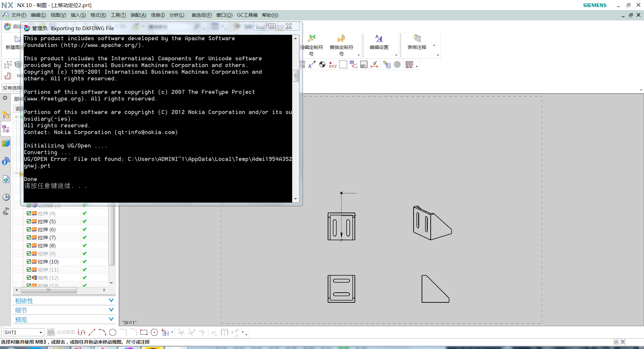Open the Roles sidebar icon

(6, 211)
